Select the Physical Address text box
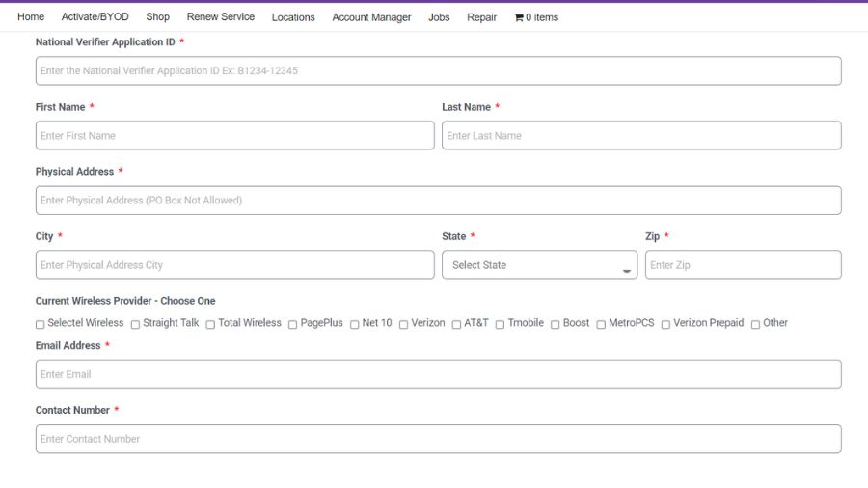868x488 pixels. tap(439, 201)
